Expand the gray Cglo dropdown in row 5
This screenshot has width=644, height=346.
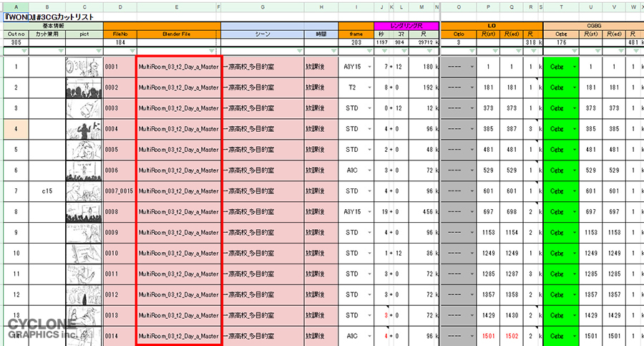471,150
